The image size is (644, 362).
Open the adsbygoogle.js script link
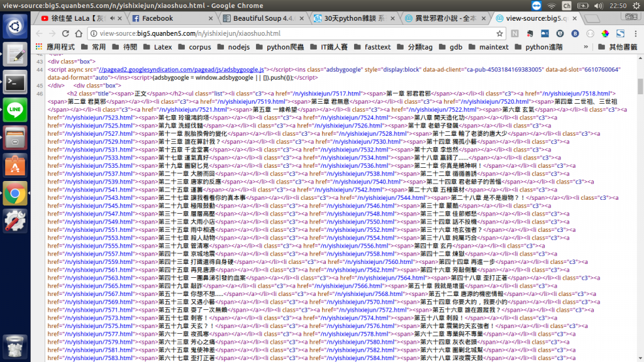181,69
